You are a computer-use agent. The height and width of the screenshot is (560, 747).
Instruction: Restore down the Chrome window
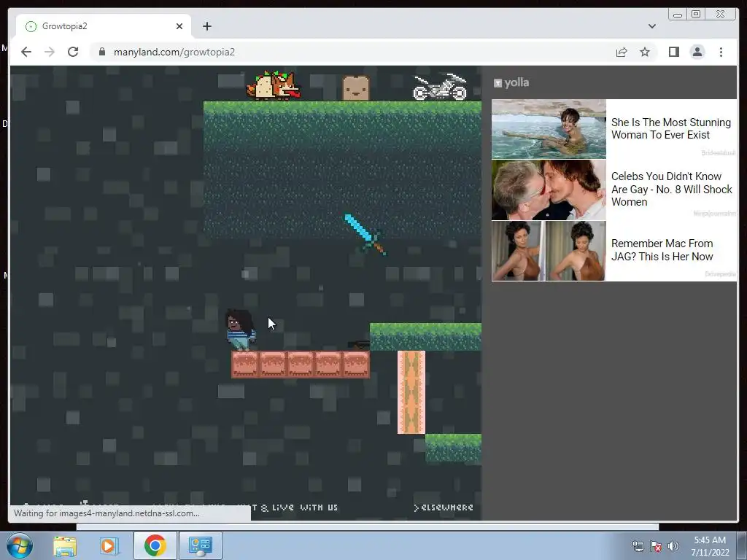(696, 15)
